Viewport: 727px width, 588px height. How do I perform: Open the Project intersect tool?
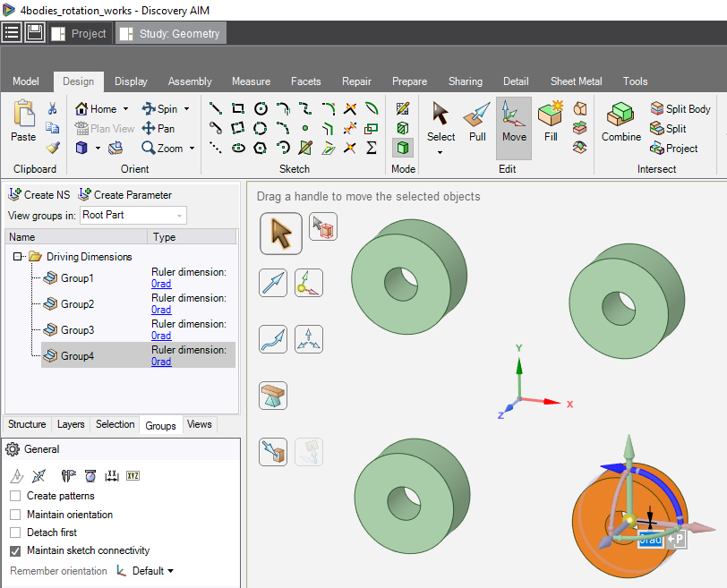pos(674,149)
